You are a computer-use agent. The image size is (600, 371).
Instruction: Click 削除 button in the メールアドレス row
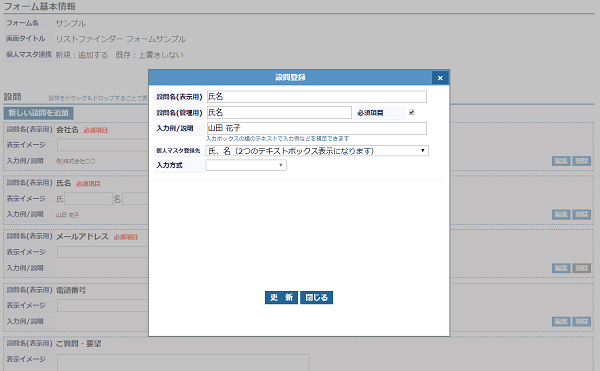coord(582,268)
